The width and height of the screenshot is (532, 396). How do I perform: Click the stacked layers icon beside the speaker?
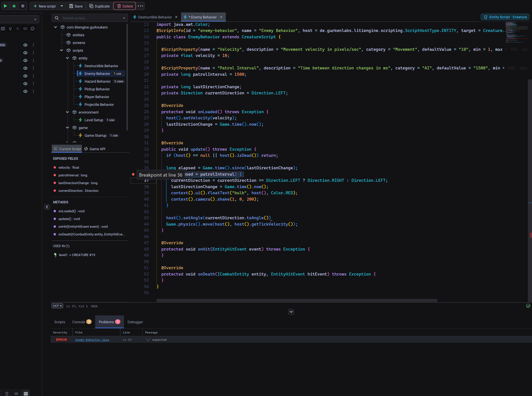tap(32, 29)
